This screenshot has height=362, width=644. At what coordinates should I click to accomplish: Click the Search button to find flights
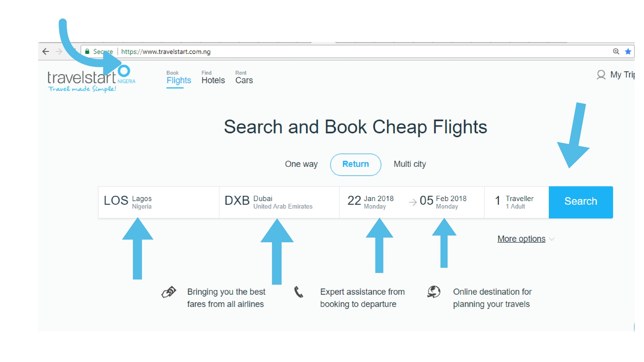[580, 201]
